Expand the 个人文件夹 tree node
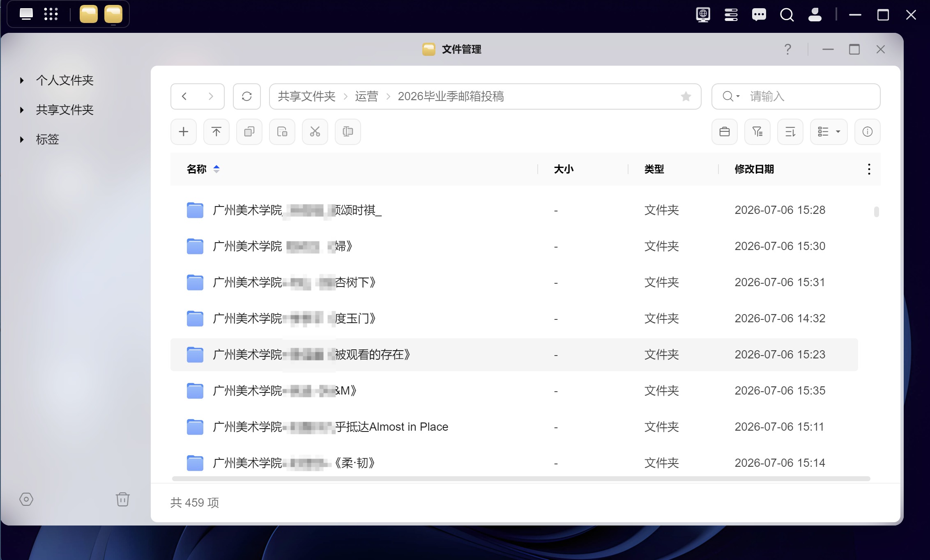Screen dimensions: 930x560 pos(22,80)
